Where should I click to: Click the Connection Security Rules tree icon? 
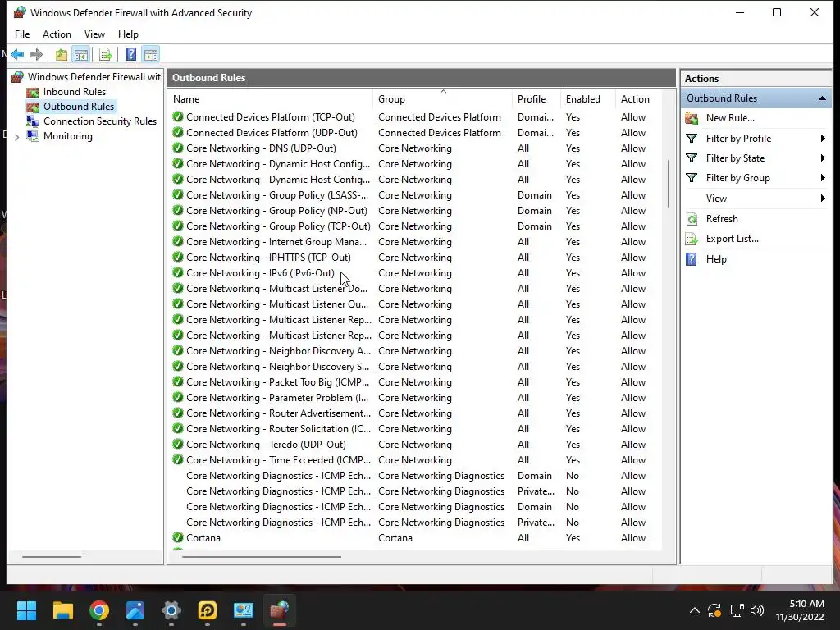33,121
